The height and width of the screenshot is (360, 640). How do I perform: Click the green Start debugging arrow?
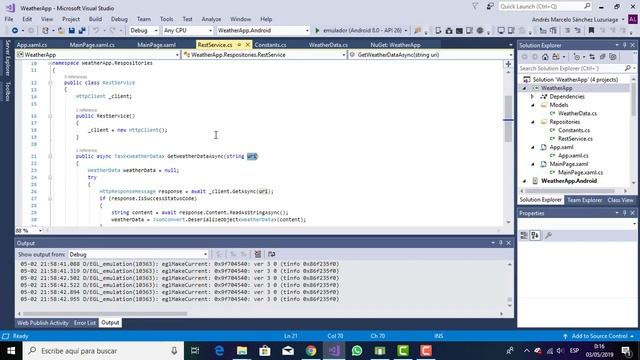317,31
